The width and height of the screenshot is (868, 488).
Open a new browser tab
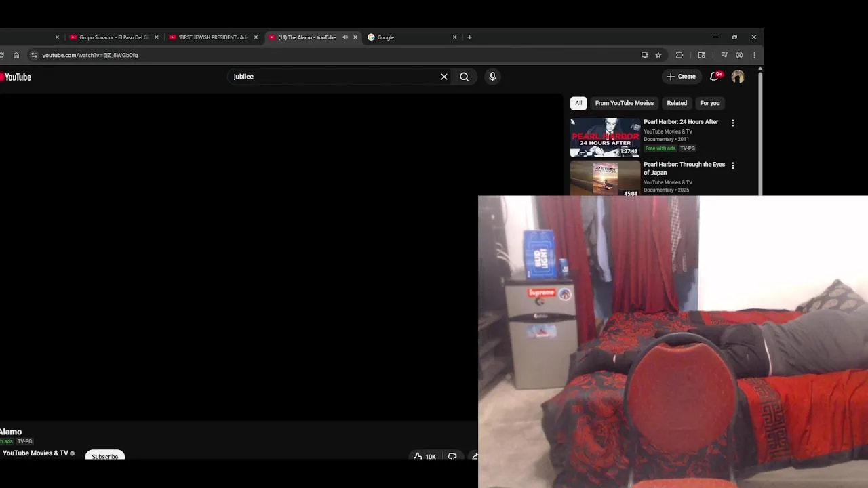click(469, 37)
